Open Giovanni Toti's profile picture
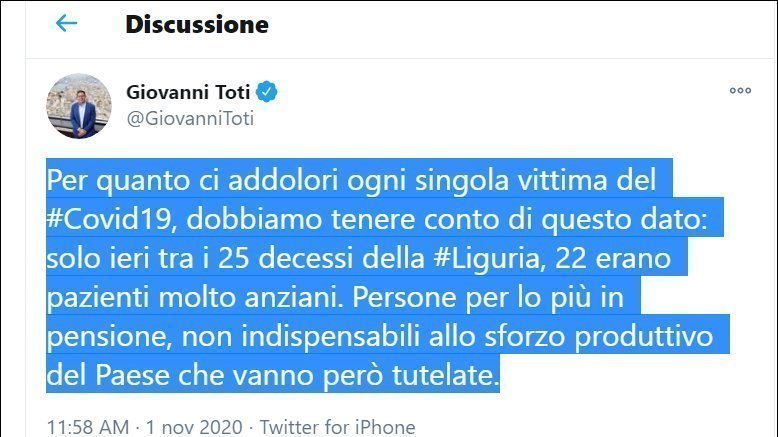This screenshot has height=437, width=778. [79, 106]
